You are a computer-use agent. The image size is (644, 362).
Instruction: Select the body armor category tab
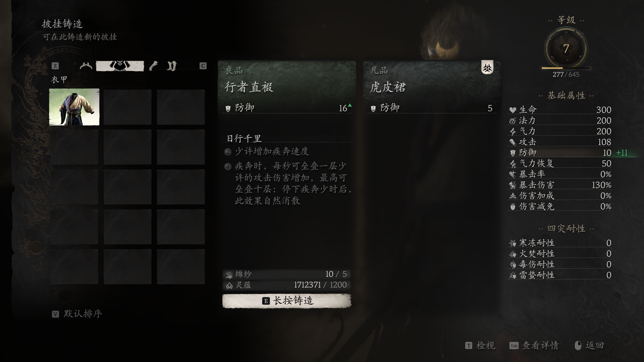tap(120, 66)
